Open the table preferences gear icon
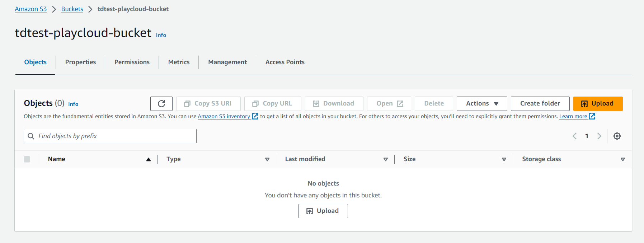The width and height of the screenshot is (644, 243). [617, 136]
